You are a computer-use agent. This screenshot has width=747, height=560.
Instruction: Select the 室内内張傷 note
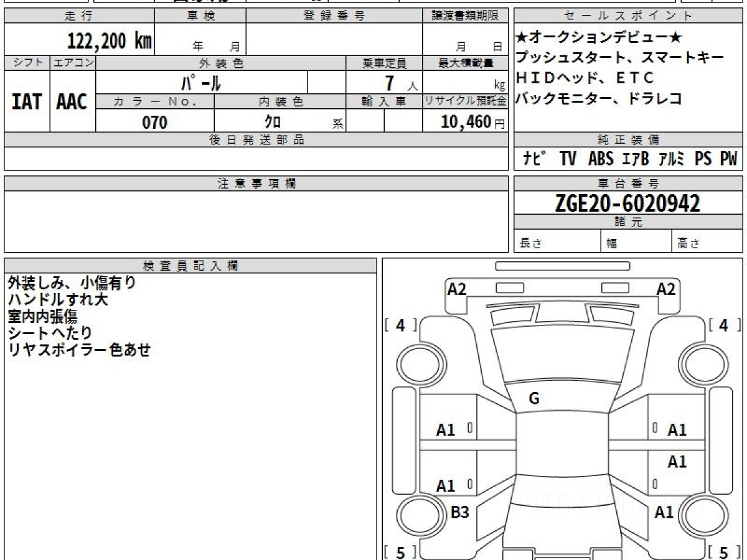coord(42,317)
